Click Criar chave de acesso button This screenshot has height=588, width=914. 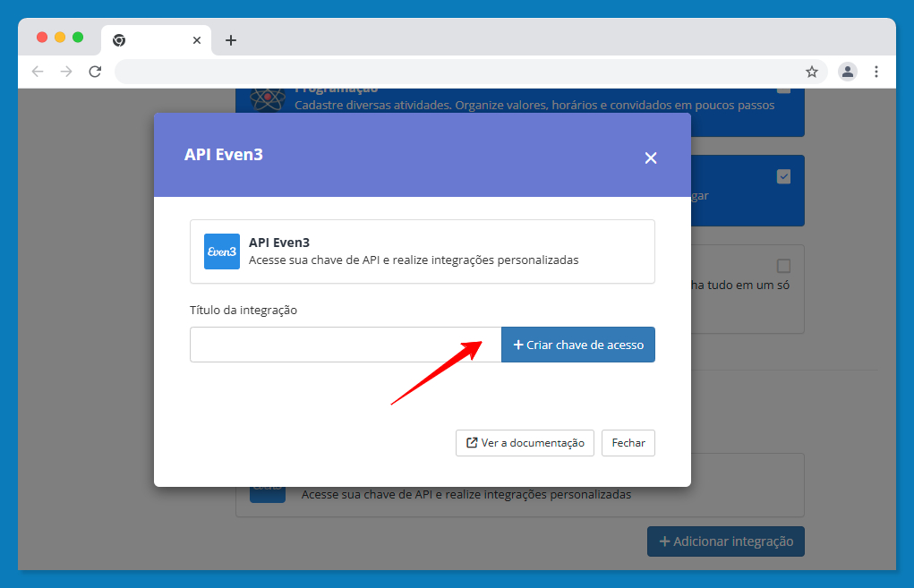(578, 345)
